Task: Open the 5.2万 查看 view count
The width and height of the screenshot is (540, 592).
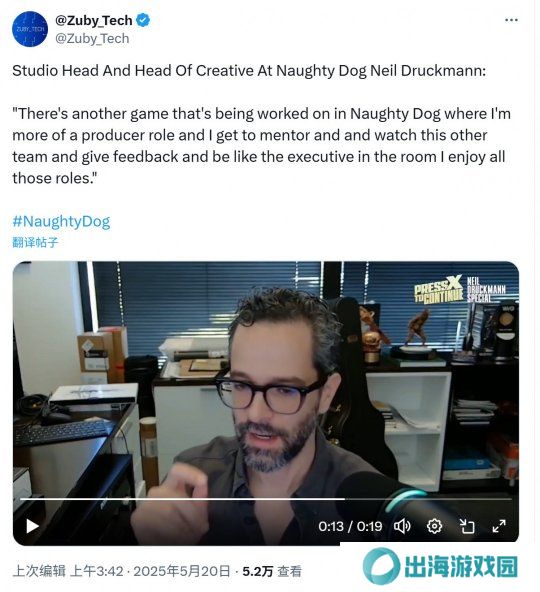Action: (x=272, y=571)
